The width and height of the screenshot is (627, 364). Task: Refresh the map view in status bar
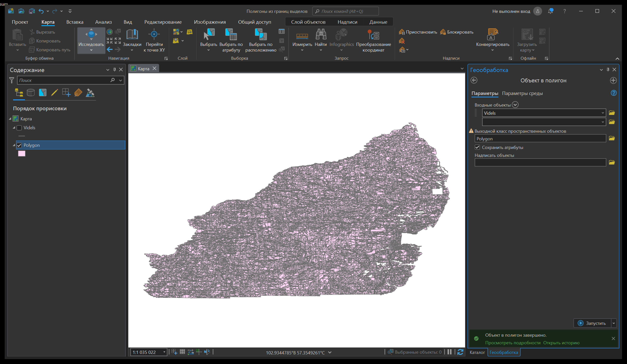(x=460, y=352)
